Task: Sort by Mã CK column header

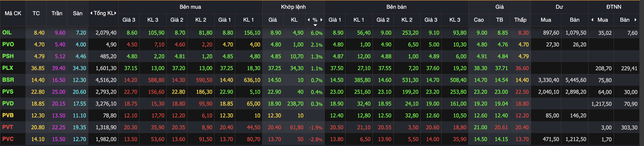Action: [13, 13]
